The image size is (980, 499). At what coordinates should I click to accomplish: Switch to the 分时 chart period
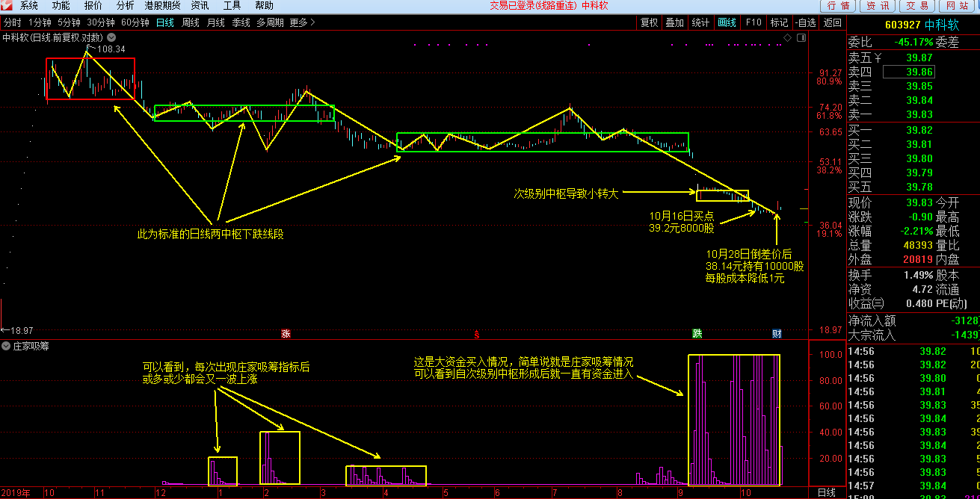tap(13, 22)
